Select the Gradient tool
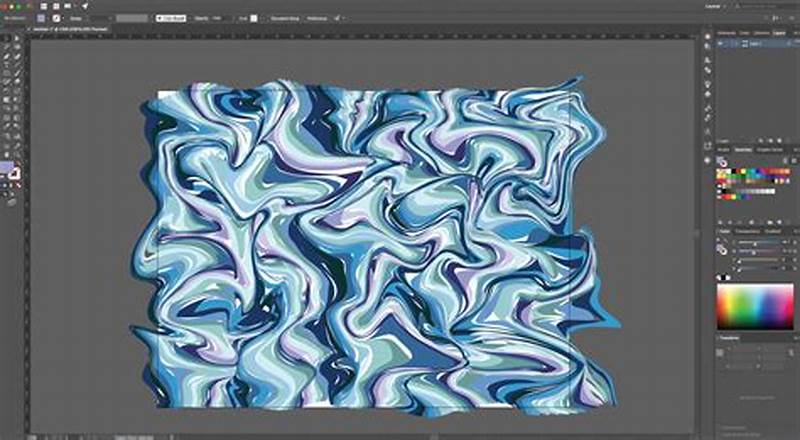Screen dimensions: 800x440 (17, 118)
